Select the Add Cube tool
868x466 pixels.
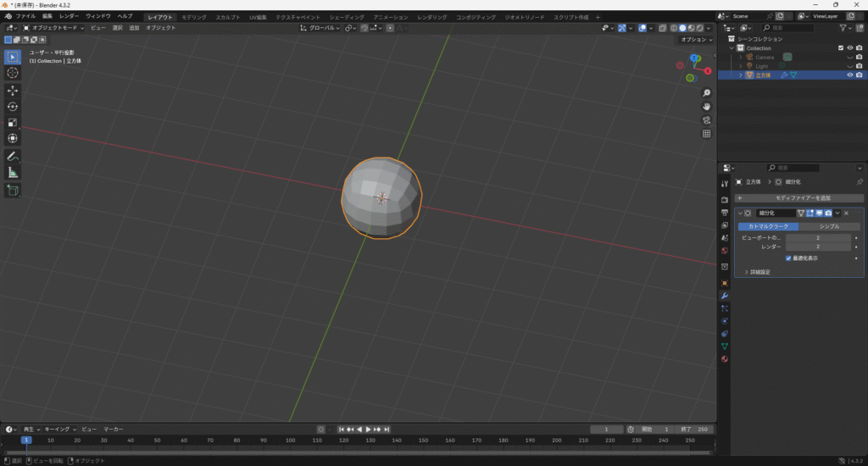pos(12,191)
